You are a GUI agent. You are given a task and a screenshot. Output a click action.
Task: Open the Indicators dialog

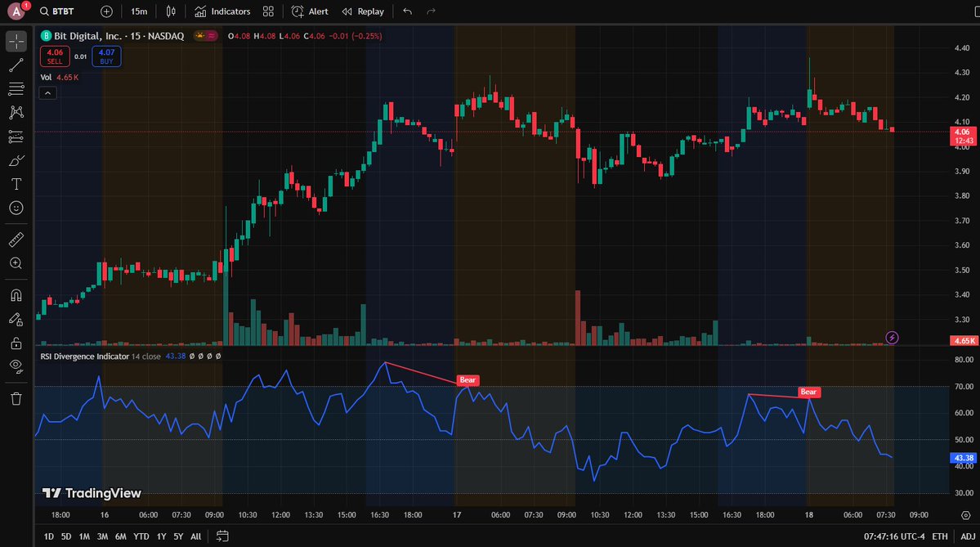(x=222, y=11)
